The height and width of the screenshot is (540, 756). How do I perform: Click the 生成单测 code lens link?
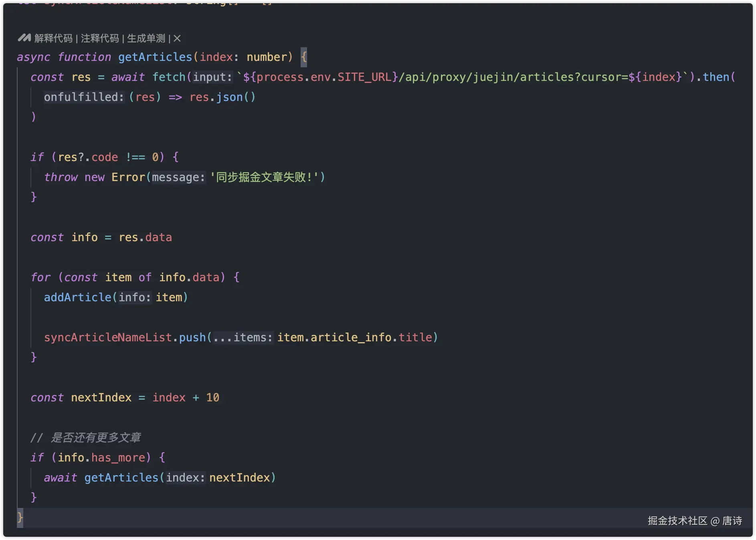146,38
